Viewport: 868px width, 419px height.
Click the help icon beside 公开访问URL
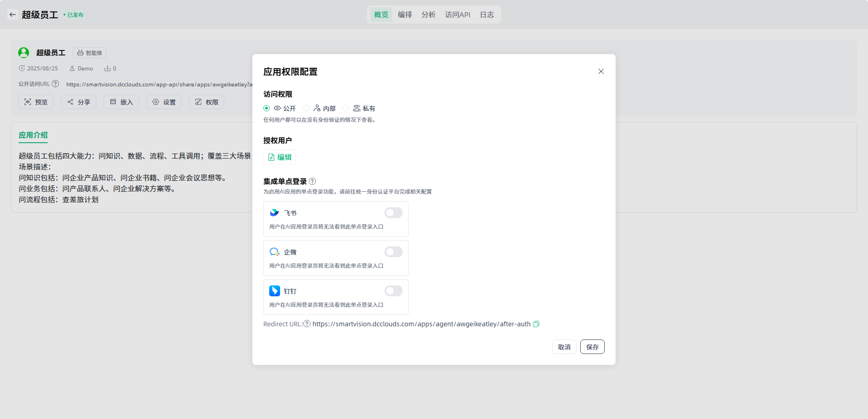coord(55,84)
